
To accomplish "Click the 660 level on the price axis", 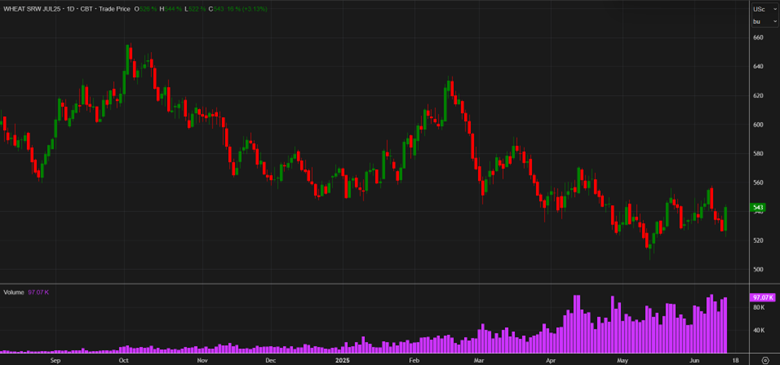I will (758, 37).
